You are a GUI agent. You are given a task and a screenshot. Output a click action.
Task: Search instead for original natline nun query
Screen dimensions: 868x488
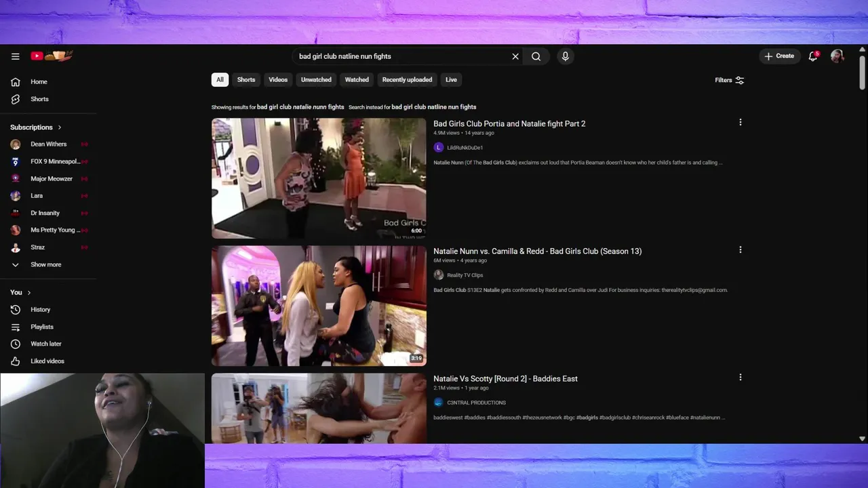coord(434,107)
